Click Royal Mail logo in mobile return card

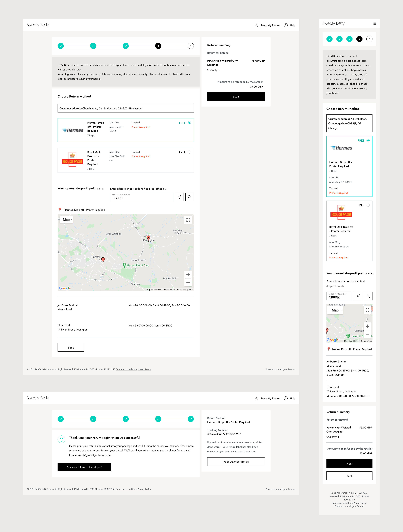pos(341,212)
